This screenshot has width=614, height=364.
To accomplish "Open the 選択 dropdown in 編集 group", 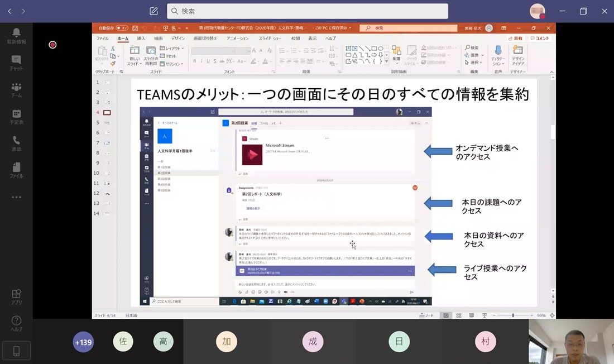I will point(473,63).
